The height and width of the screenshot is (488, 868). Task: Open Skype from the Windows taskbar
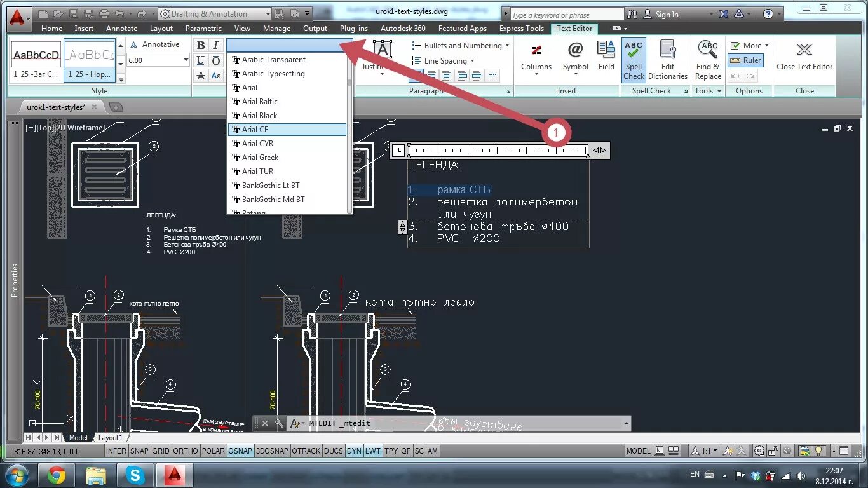coord(135,475)
